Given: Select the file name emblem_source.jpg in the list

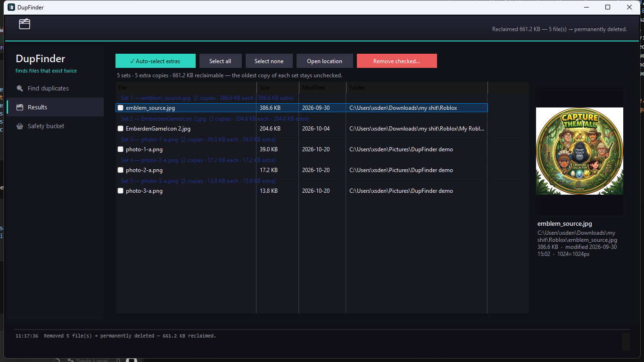Looking at the screenshot, I should pyautogui.click(x=150, y=108).
